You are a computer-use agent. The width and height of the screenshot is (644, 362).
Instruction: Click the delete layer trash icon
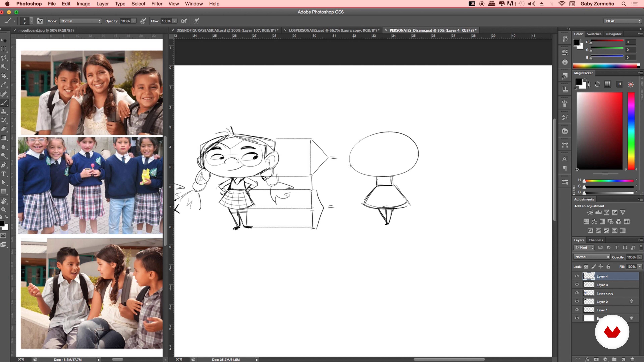[x=632, y=359]
